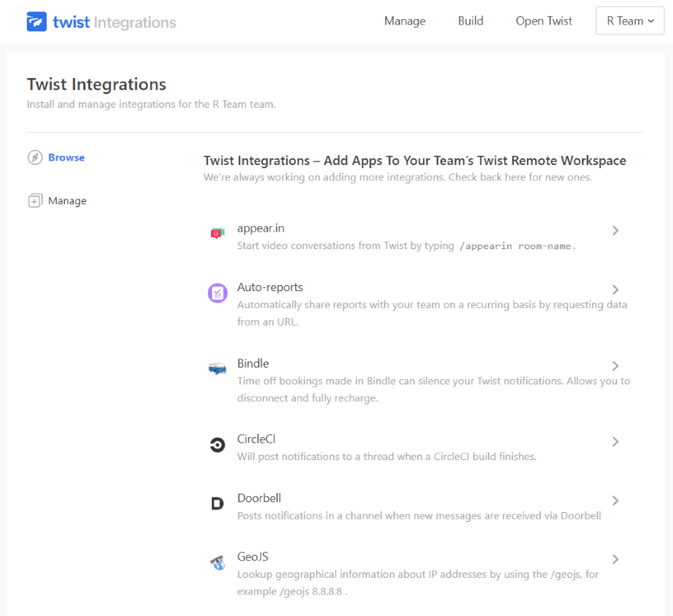The height and width of the screenshot is (616, 673).
Task: Click the appear.in integration icon
Action: (217, 233)
